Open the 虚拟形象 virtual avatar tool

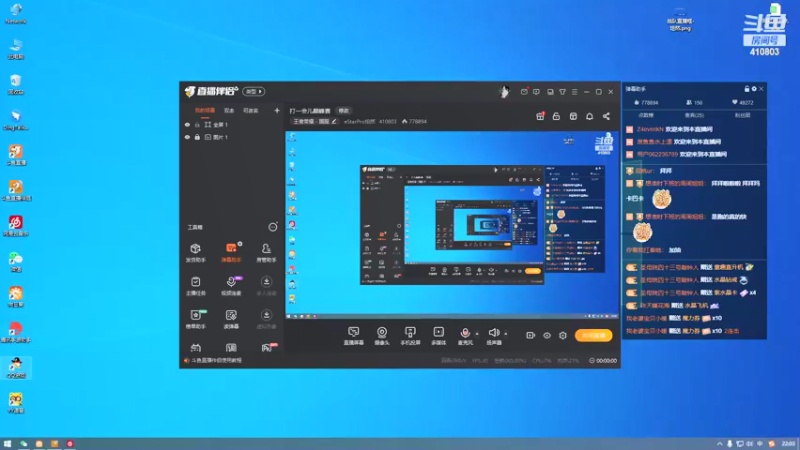266,319
